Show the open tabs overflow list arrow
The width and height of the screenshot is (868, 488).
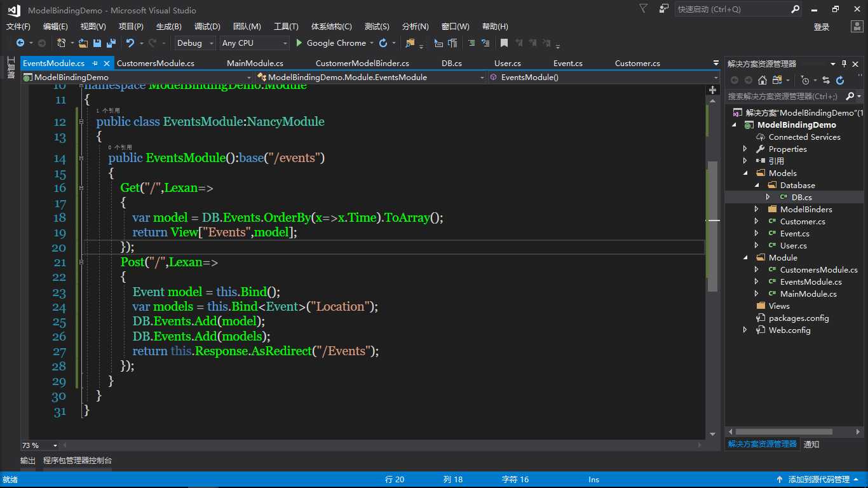click(715, 64)
